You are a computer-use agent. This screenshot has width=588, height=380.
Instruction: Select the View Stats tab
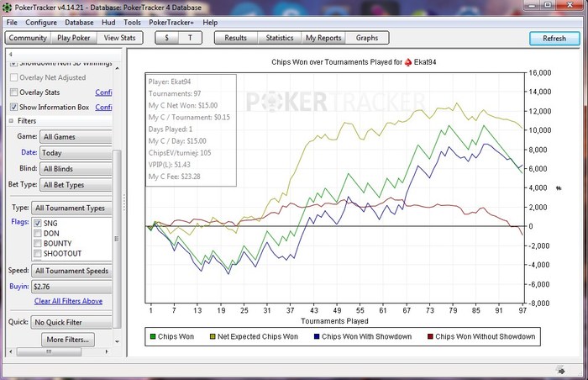(x=119, y=38)
